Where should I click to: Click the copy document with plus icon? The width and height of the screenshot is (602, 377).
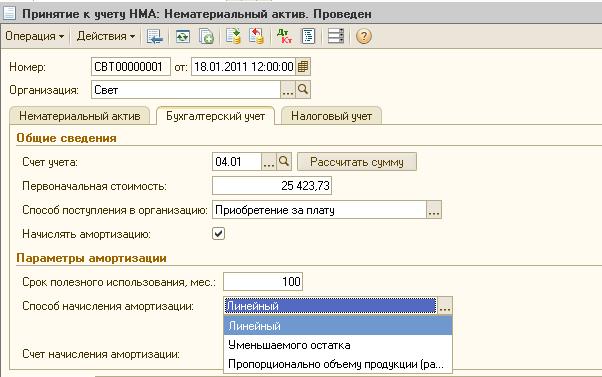(206, 36)
